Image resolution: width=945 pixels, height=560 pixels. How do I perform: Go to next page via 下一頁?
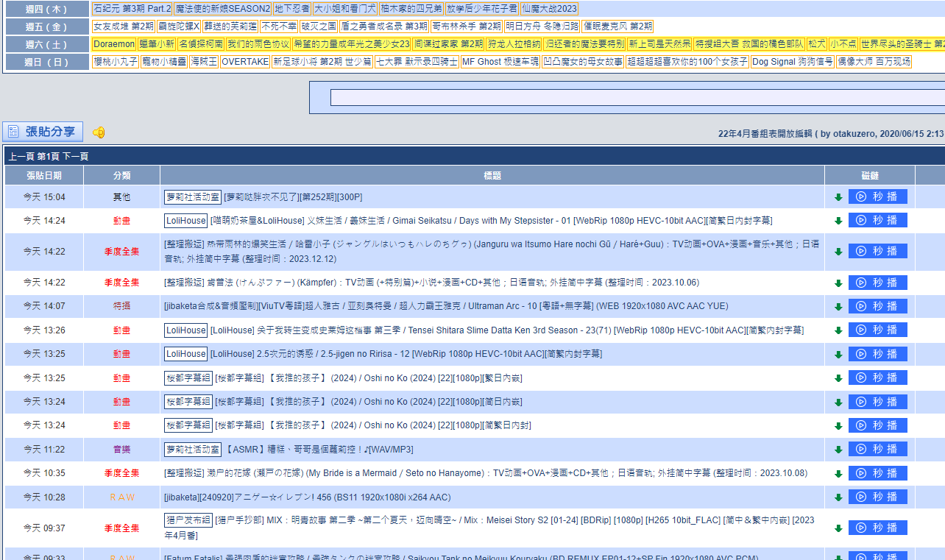[75, 156]
